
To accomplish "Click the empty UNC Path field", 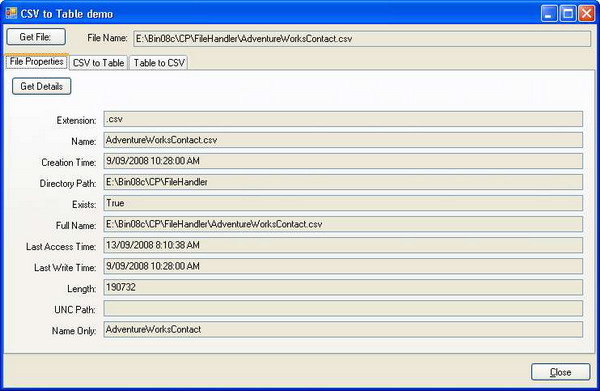I will pos(343,308).
